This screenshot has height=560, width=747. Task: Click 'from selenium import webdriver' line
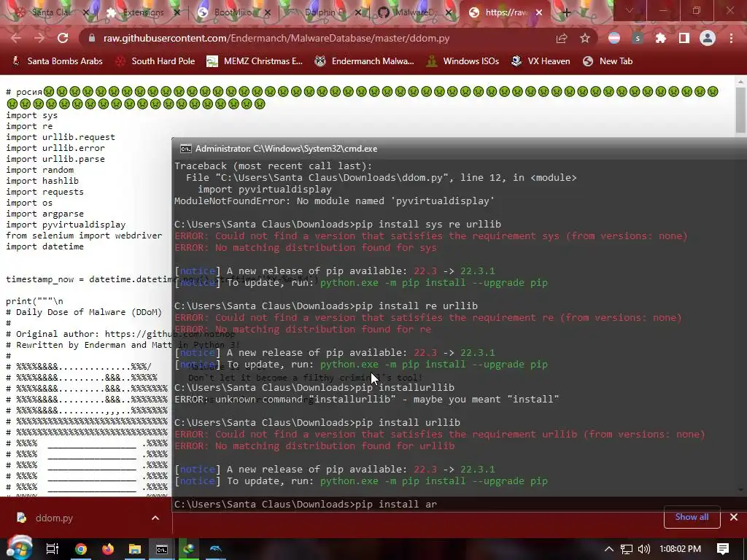pyautogui.click(x=84, y=236)
